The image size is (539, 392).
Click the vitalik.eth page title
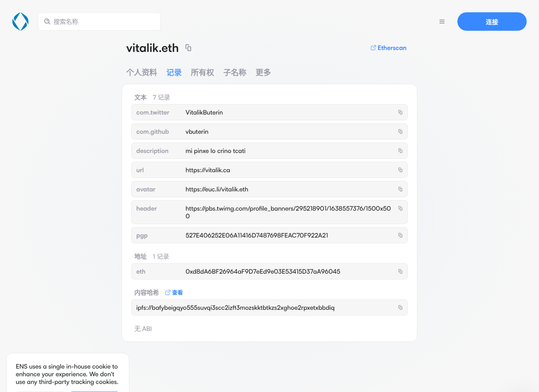tap(152, 48)
